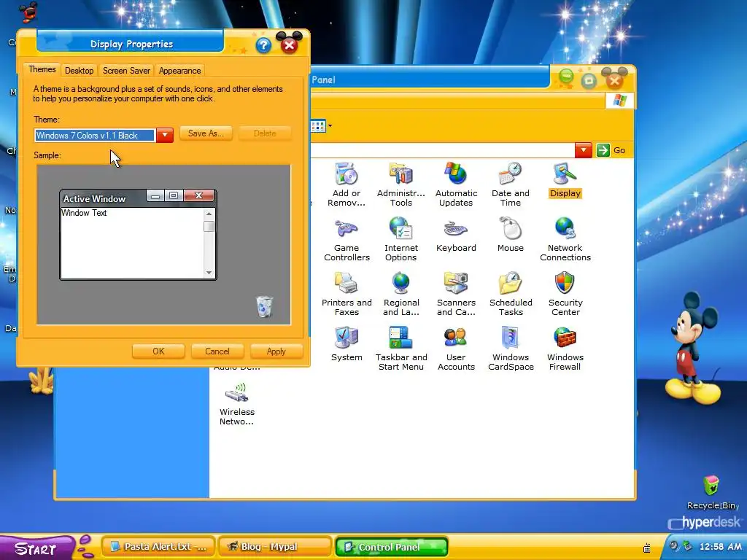
Task: Open Automatic Updates icon
Action: click(x=456, y=184)
